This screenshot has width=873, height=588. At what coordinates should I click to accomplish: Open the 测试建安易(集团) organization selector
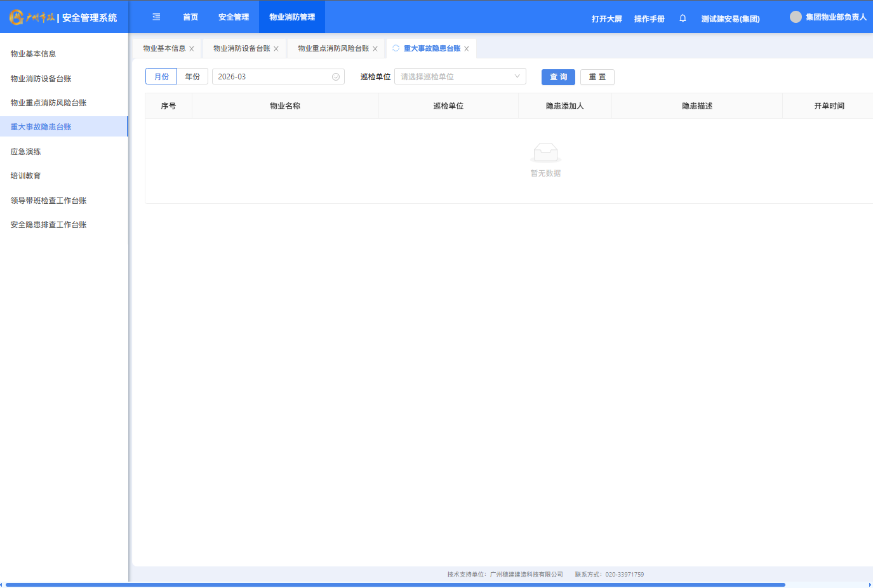pos(730,19)
